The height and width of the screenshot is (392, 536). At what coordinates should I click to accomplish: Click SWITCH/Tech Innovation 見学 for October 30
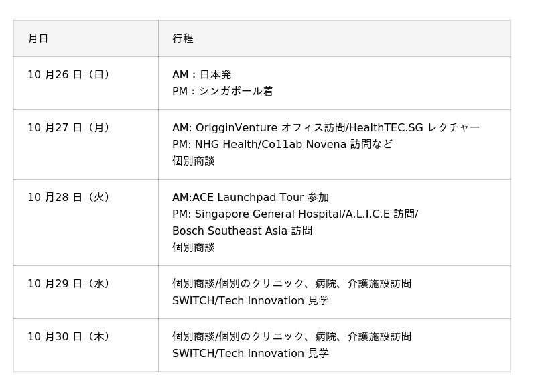[x=251, y=354]
